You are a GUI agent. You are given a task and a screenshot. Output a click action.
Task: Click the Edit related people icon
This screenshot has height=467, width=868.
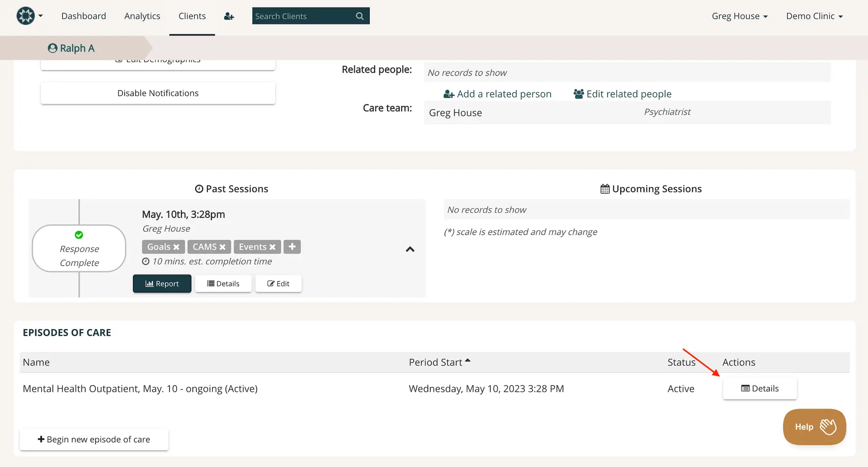tap(578, 94)
